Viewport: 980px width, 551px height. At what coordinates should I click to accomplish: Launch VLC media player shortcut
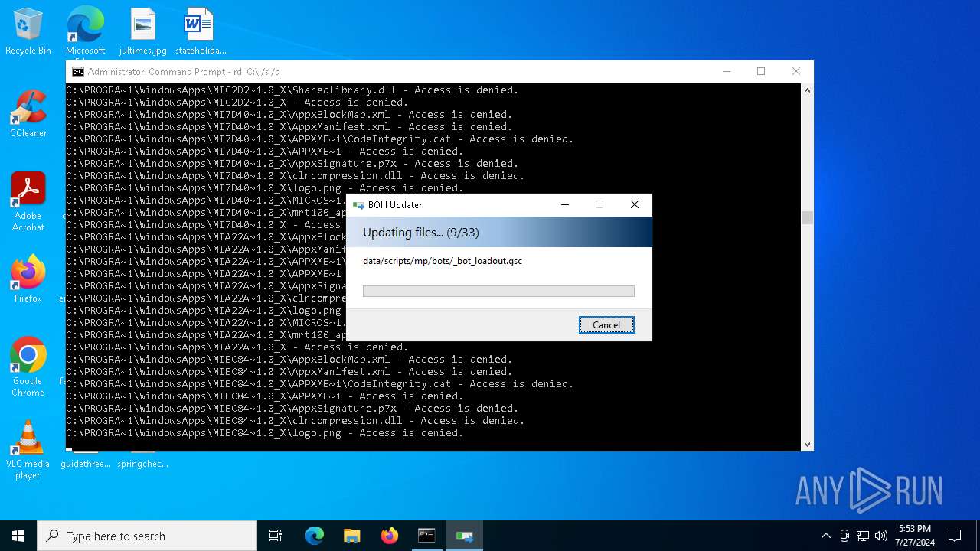pyautogui.click(x=28, y=450)
